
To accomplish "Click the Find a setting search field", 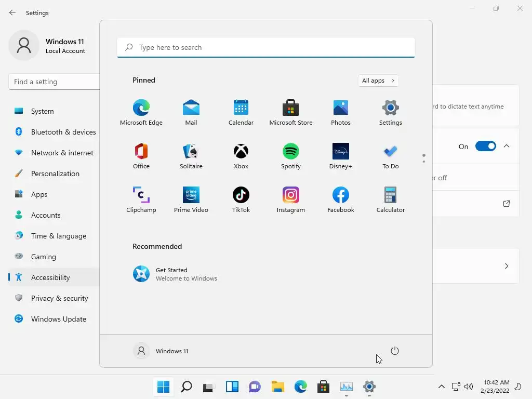I will click(54, 82).
